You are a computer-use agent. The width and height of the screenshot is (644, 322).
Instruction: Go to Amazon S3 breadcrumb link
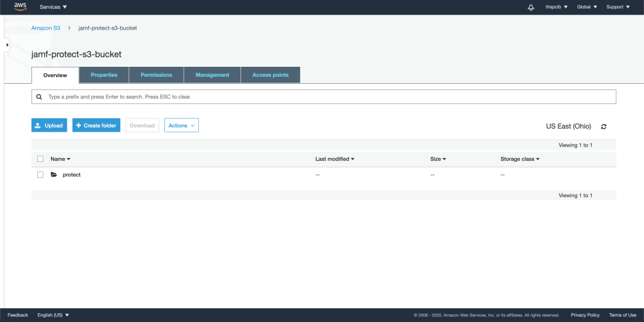point(46,28)
